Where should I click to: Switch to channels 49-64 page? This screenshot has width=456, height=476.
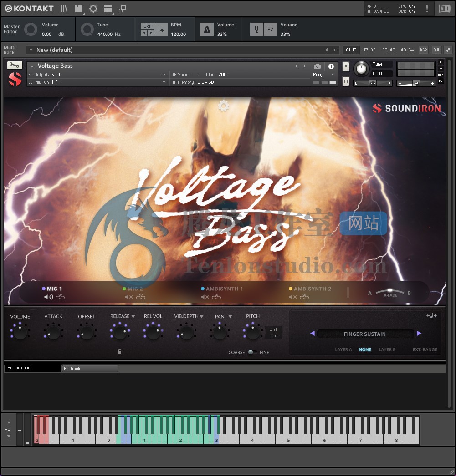(407, 50)
